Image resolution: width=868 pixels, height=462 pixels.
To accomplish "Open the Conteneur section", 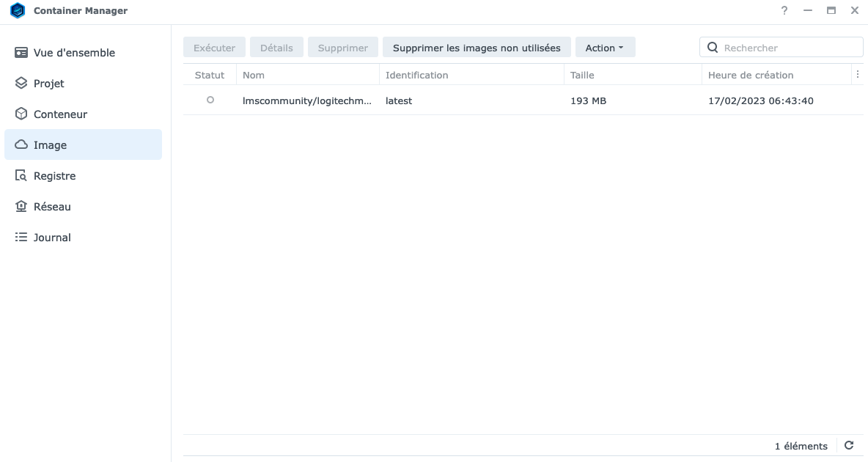I will pos(60,114).
